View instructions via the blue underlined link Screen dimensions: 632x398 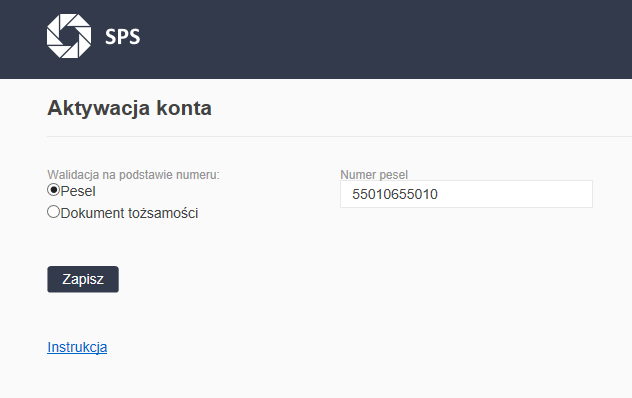[77, 347]
